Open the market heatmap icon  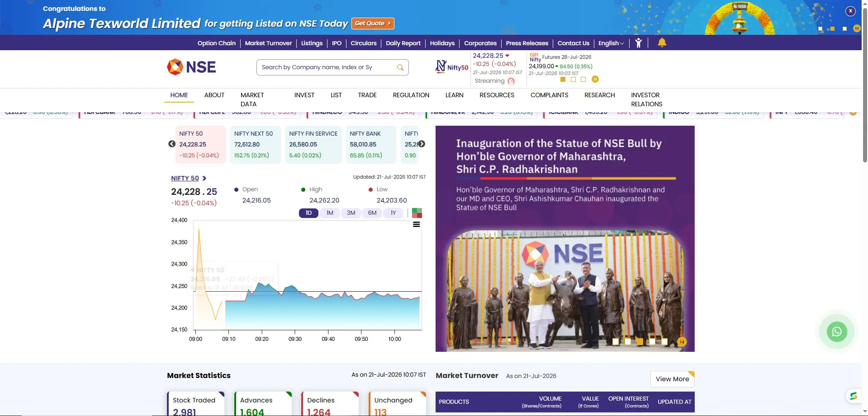coord(417,213)
